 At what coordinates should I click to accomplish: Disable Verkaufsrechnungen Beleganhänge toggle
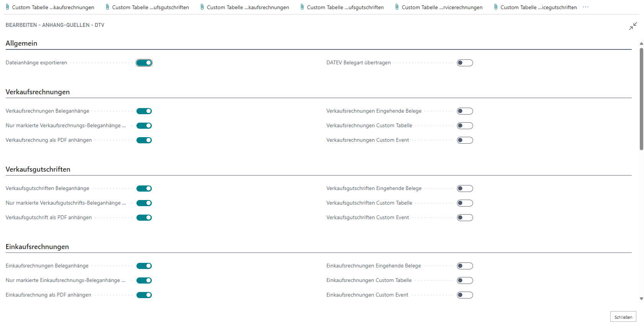pos(144,111)
